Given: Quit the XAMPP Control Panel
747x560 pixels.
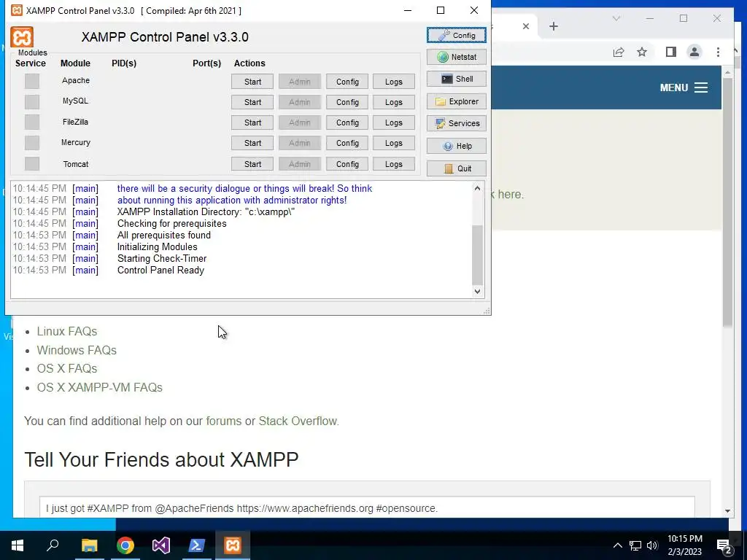Looking at the screenshot, I should (457, 168).
